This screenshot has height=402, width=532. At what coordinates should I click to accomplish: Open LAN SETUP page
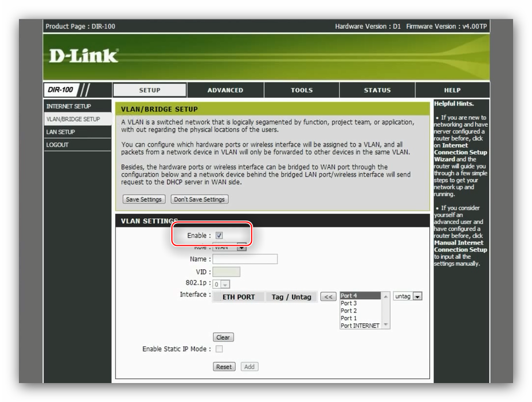[x=77, y=132]
